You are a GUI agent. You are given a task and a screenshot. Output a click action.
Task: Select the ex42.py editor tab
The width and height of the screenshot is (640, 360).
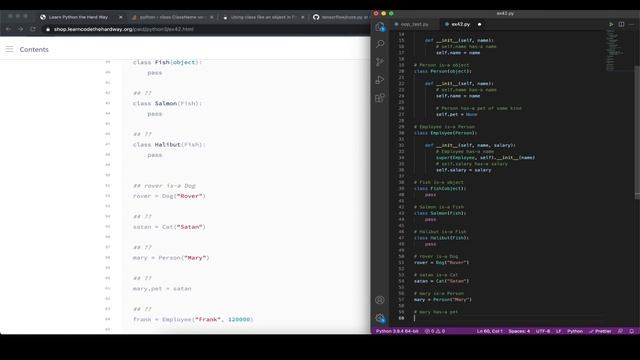[x=460, y=24]
